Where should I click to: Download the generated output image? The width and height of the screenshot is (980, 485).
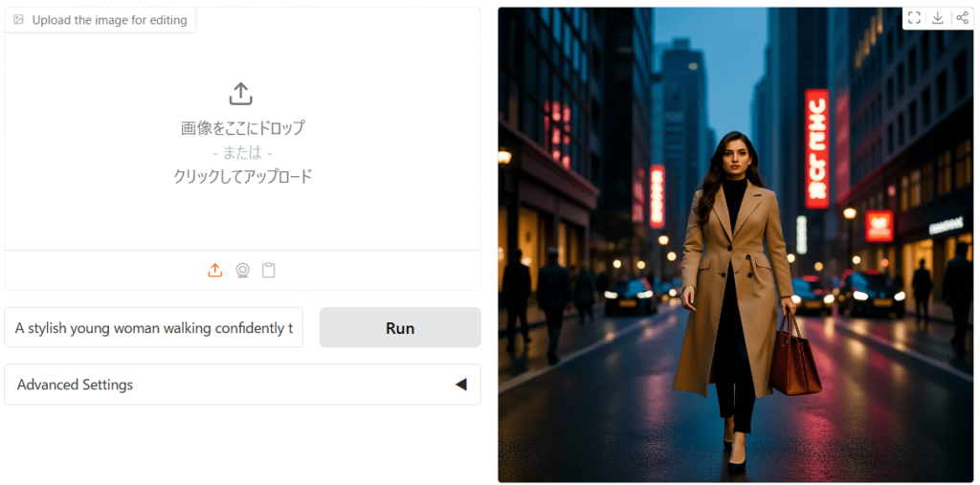click(938, 18)
